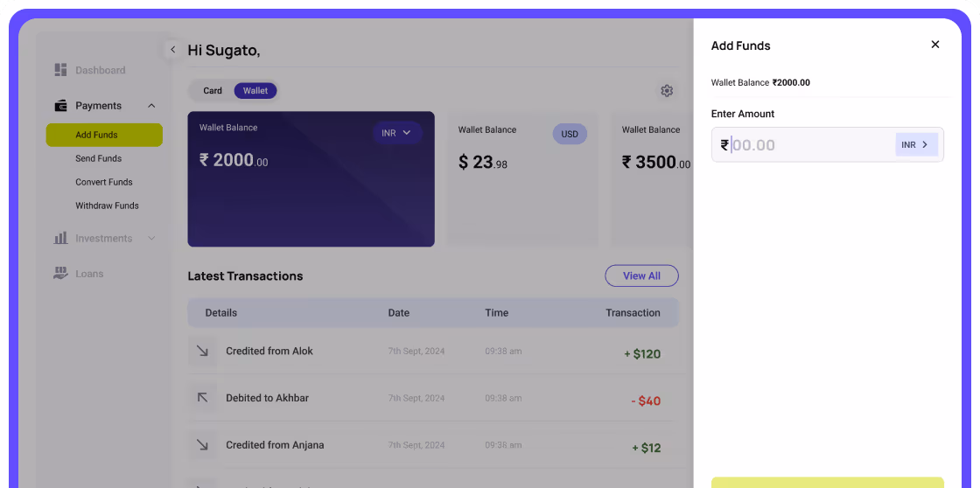Click the - $40 transaction amount
The width and height of the screenshot is (980, 488).
click(646, 401)
